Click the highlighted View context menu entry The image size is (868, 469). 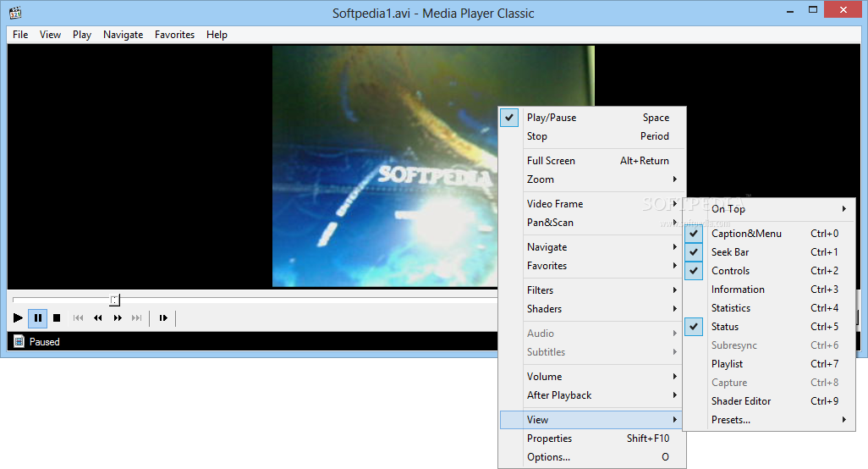592,420
